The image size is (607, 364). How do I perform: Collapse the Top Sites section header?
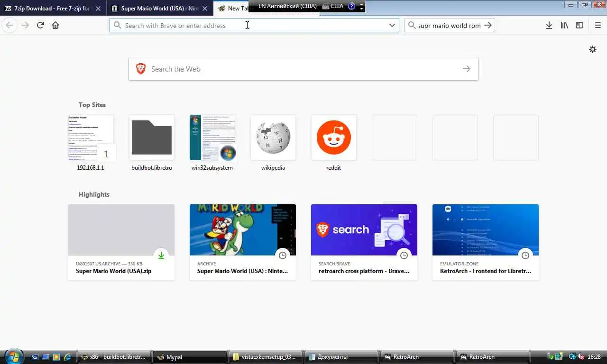click(92, 105)
